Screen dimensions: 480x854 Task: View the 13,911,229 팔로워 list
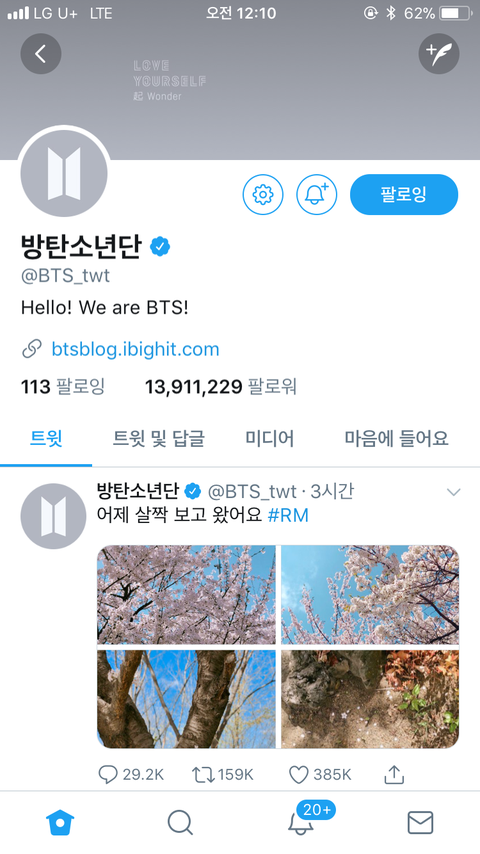pyautogui.click(x=221, y=387)
